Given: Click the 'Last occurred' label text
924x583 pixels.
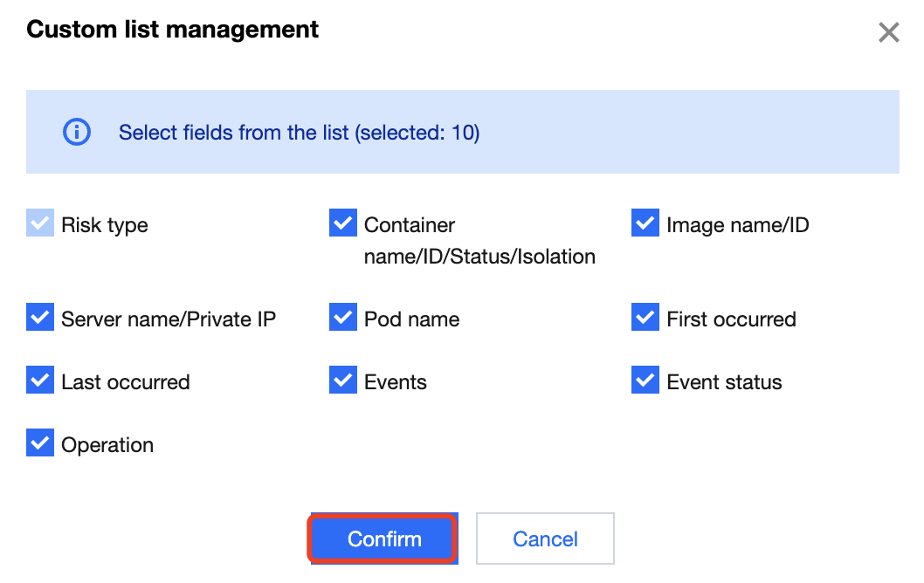Looking at the screenshot, I should point(125,382).
